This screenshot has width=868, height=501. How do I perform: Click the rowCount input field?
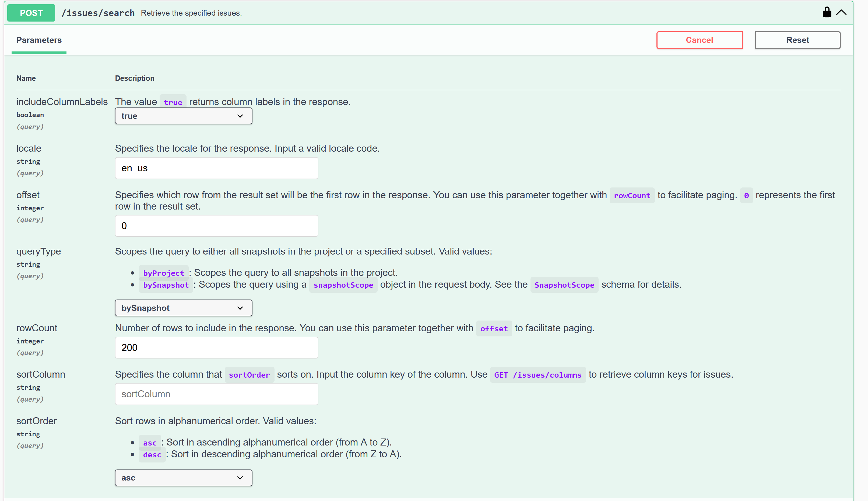tap(217, 347)
